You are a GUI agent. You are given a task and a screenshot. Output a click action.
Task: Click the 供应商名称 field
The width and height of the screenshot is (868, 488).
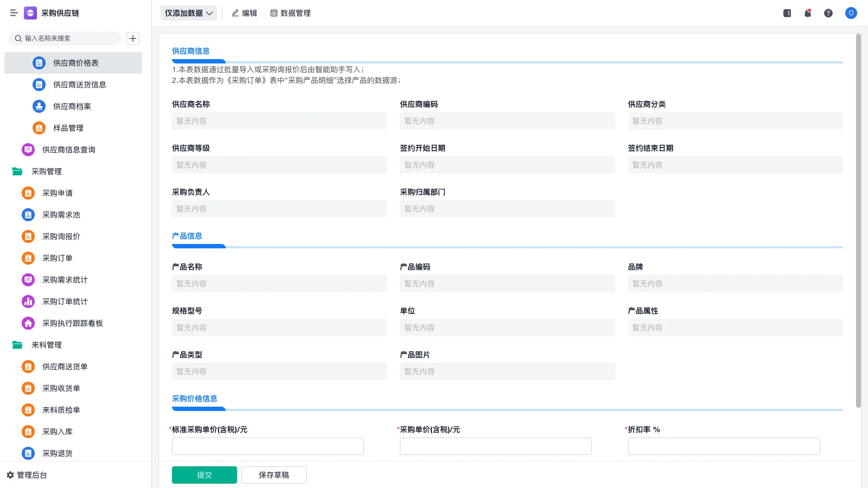tap(279, 121)
